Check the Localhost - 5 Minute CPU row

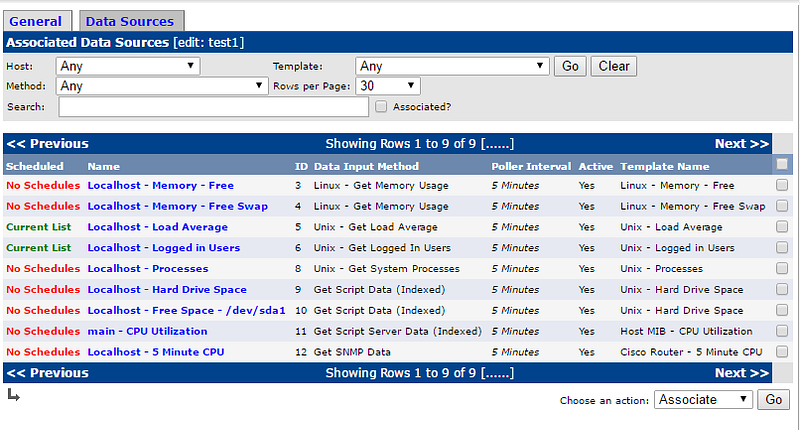(x=782, y=351)
